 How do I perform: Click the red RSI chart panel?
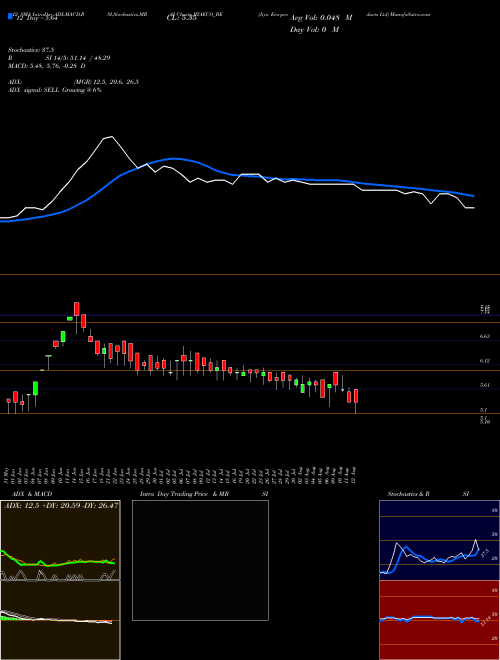click(439, 620)
